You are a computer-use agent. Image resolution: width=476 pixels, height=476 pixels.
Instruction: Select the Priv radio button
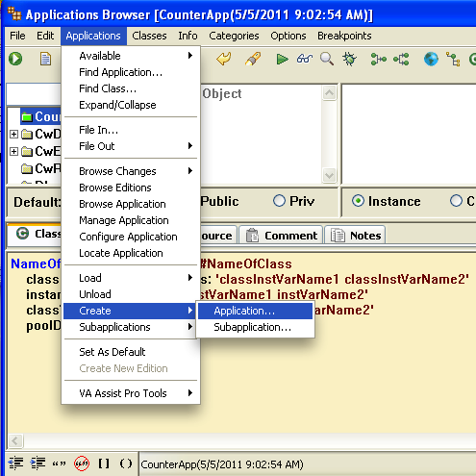279,201
